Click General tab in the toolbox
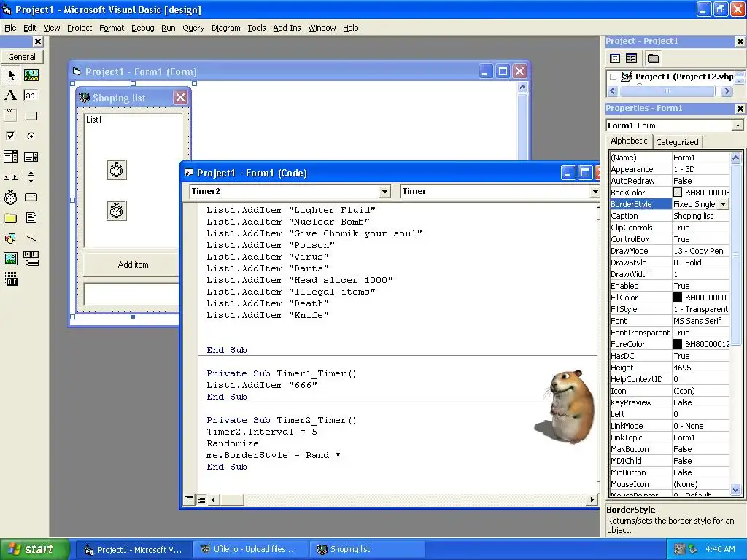Screen dimensions: 747x560 [22, 57]
